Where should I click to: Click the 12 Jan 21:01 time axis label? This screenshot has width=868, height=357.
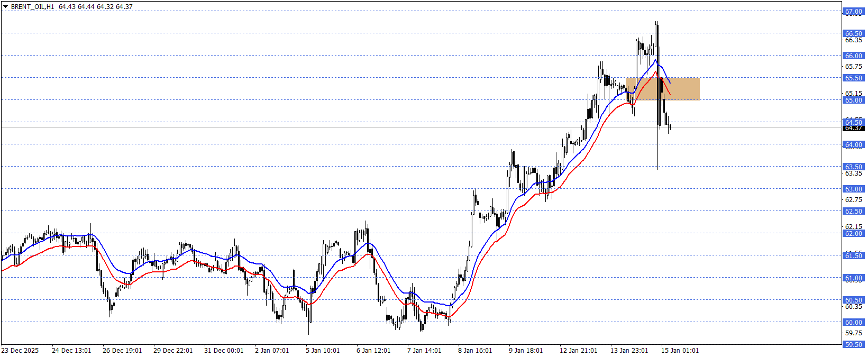[579, 351]
